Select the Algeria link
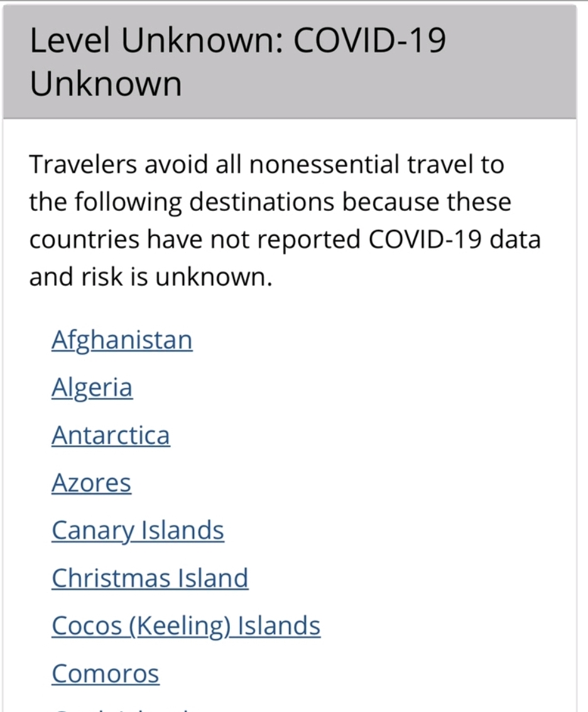Image resolution: width=588 pixels, height=712 pixels. coord(92,388)
